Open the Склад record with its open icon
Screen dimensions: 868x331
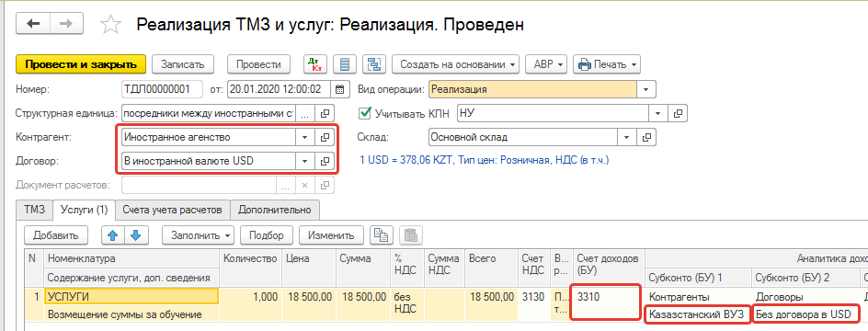[646, 137]
